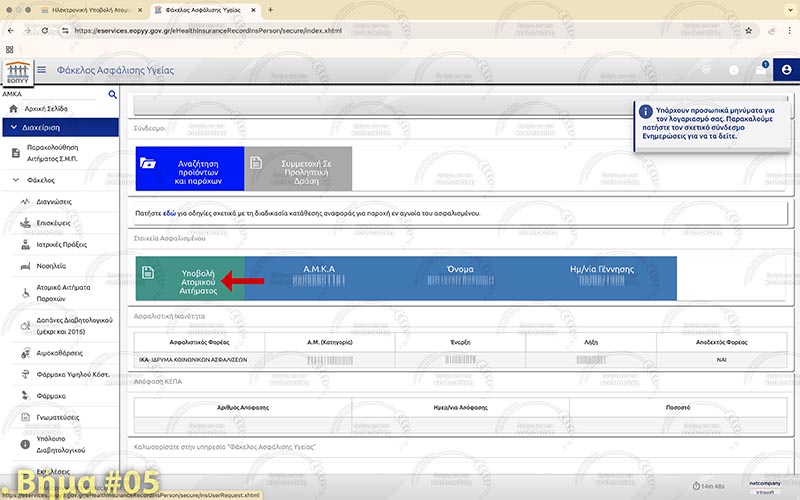Viewport: 800px width, 500px height.
Task: Open the user profile icon in header
Action: coord(786,70)
